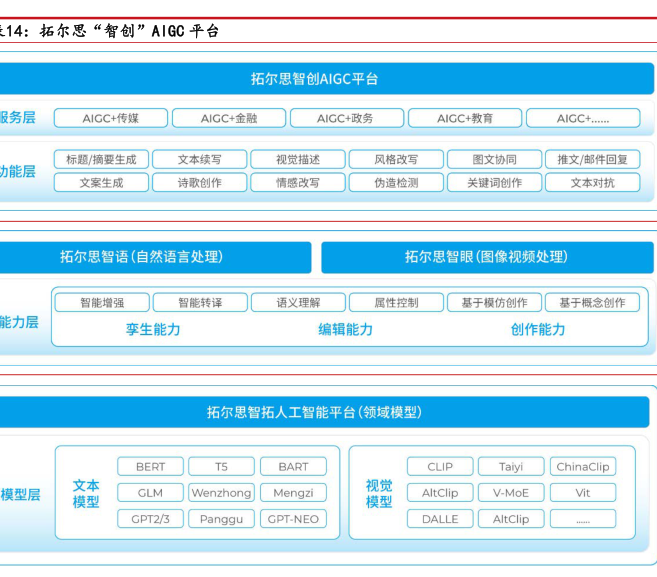This screenshot has width=657, height=577.
Task: Select the AIGC+传媒 box
Action: pyautogui.click(x=111, y=118)
